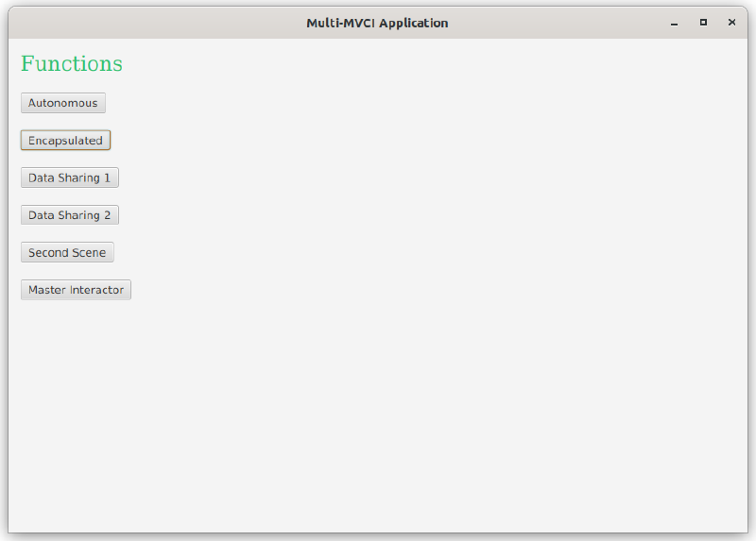The width and height of the screenshot is (756, 541).
Task: Click the green Functions heading
Action: [72, 63]
